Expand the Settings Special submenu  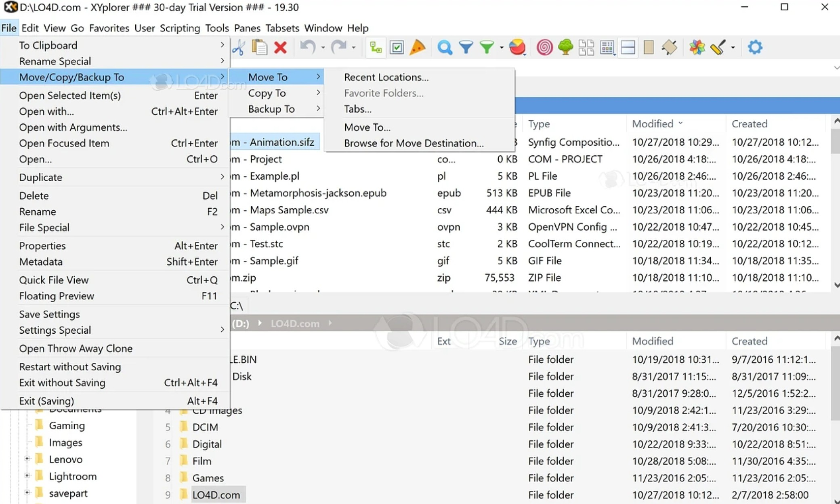click(115, 330)
